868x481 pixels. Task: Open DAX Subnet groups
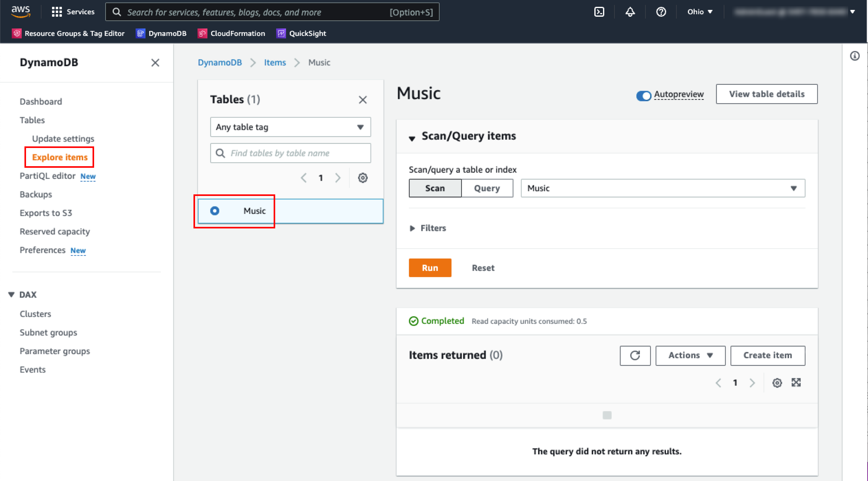[x=48, y=332]
